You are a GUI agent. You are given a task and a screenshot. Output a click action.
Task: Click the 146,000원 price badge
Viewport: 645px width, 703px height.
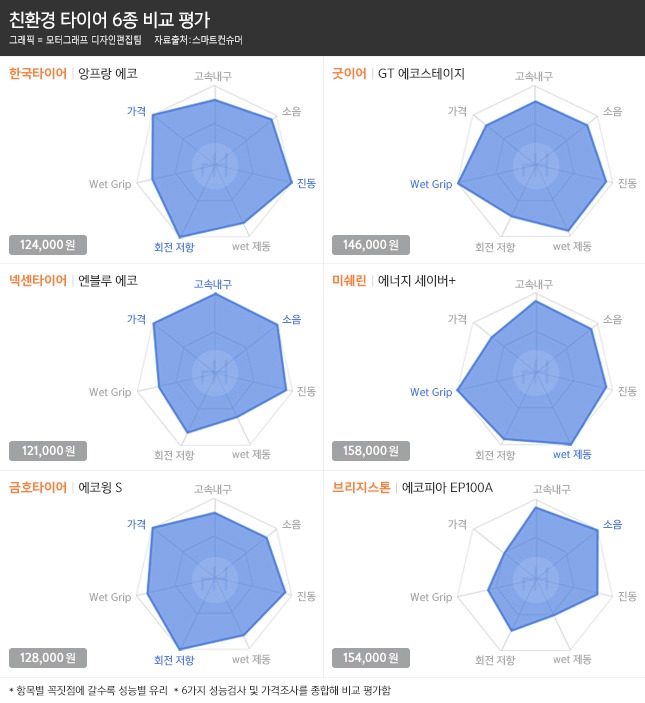(x=371, y=245)
